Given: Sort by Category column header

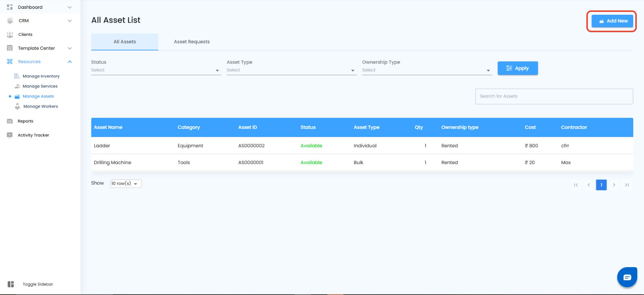Looking at the screenshot, I should (x=189, y=127).
